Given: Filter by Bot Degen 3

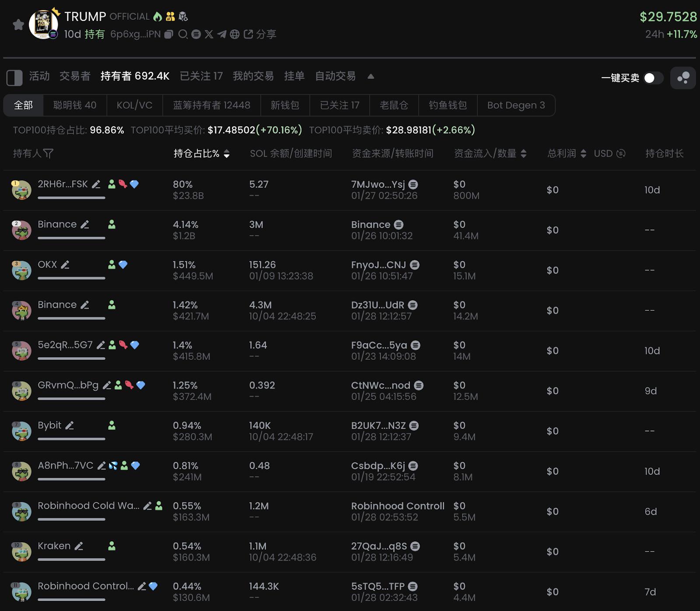Looking at the screenshot, I should click(516, 105).
